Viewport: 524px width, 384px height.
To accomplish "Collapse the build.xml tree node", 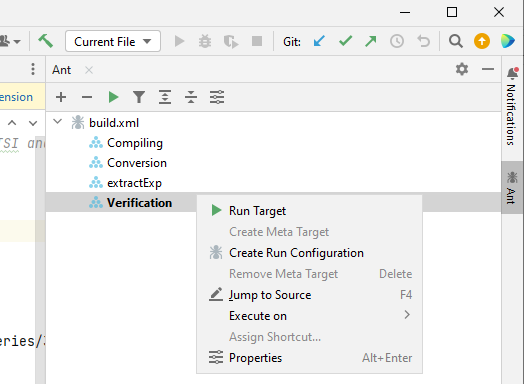I will pyautogui.click(x=58, y=122).
